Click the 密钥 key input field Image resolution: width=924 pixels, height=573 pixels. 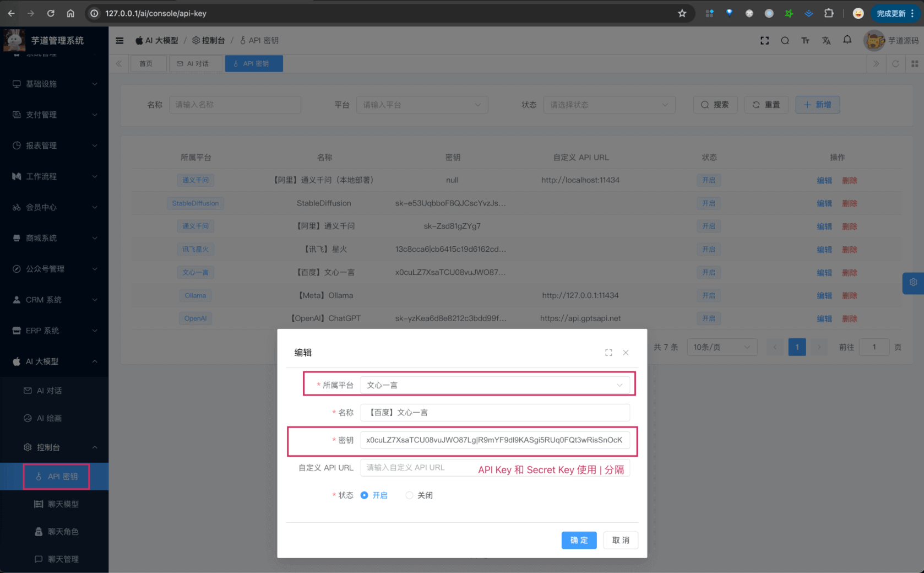pyautogui.click(x=494, y=440)
